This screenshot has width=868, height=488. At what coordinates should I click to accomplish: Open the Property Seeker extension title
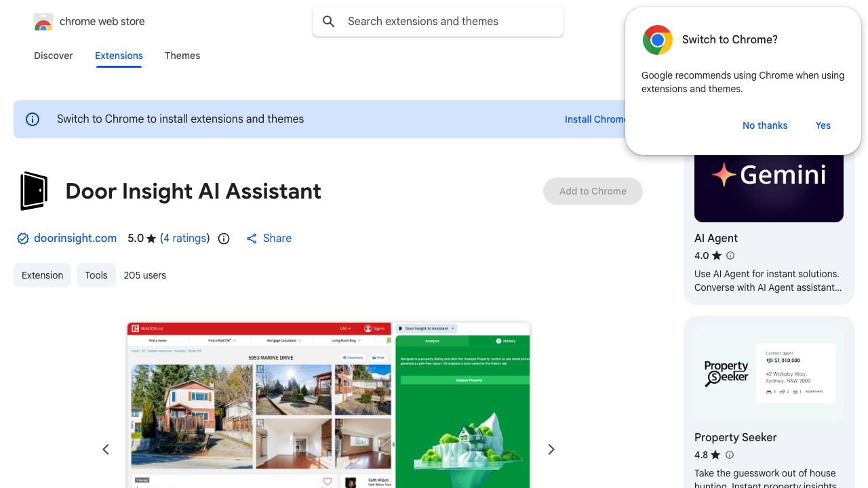point(736,437)
